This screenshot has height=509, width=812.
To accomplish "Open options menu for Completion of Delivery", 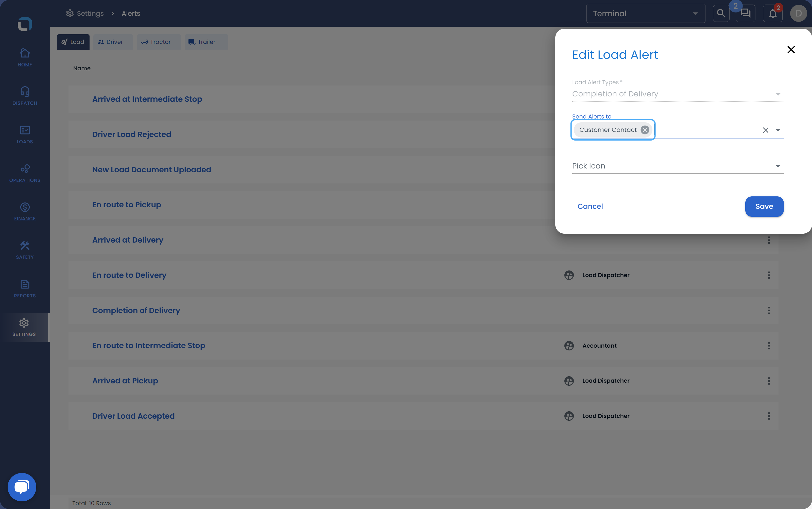I will (769, 310).
